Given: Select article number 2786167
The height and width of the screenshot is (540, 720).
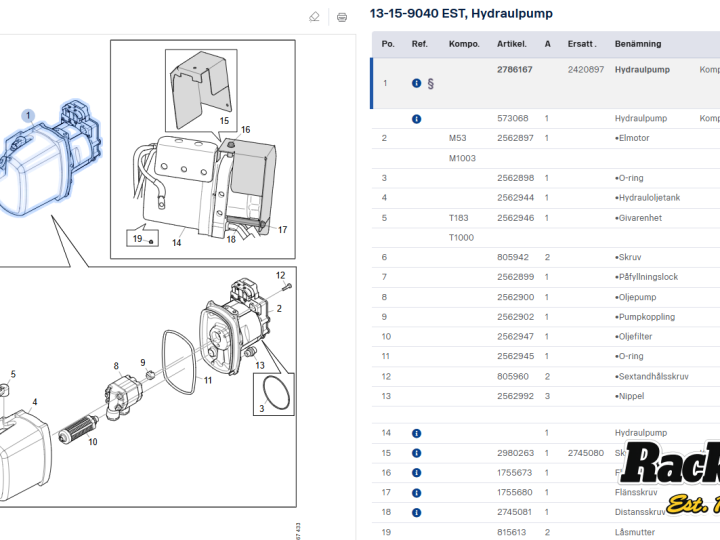Looking at the screenshot, I should [514, 70].
